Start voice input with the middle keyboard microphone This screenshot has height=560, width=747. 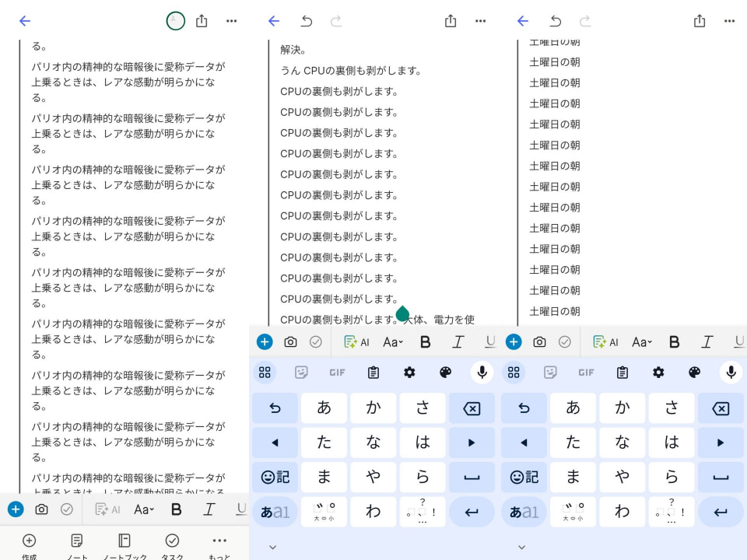(482, 373)
